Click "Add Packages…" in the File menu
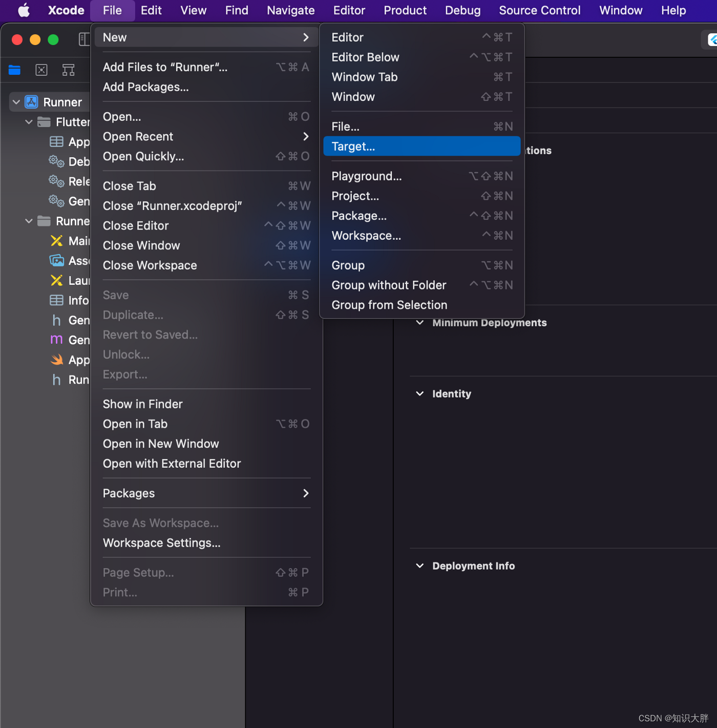The height and width of the screenshot is (728, 717). [145, 87]
